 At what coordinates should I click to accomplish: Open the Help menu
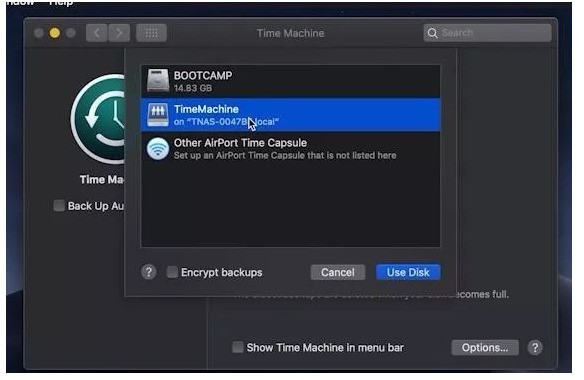tap(60, 3)
